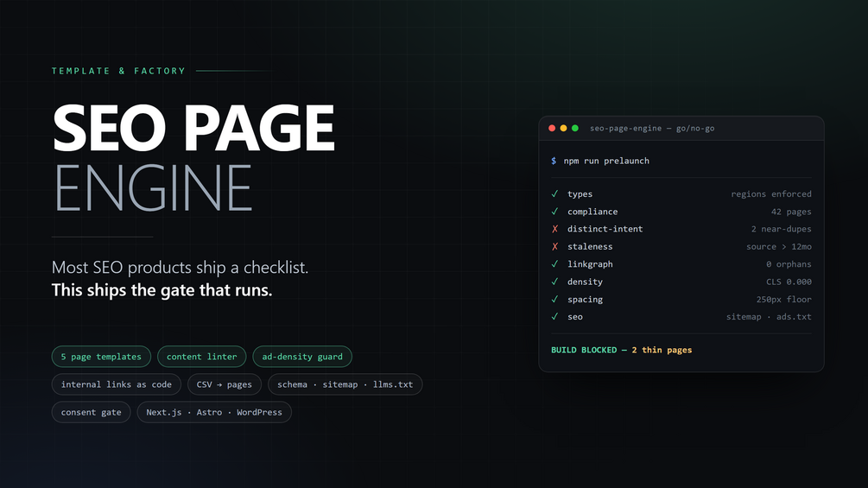Click the 'CLS 0.000' result text

tap(789, 282)
